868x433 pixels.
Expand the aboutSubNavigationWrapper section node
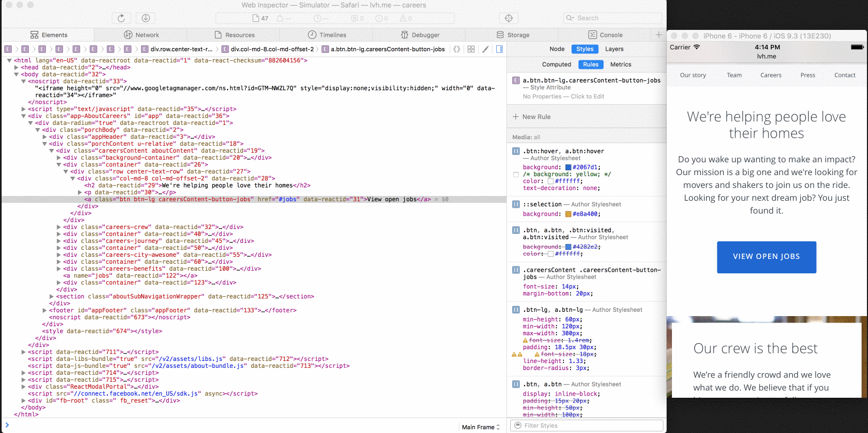tap(51, 296)
